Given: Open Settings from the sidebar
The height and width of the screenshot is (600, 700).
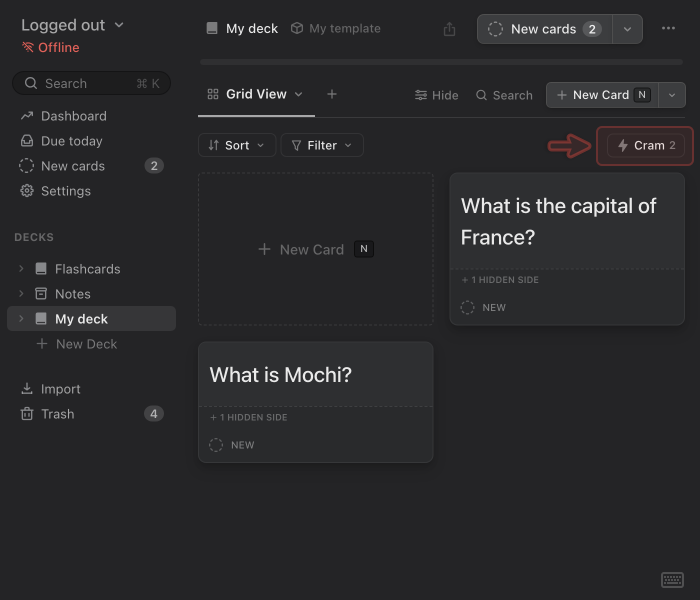Looking at the screenshot, I should [x=65, y=191].
